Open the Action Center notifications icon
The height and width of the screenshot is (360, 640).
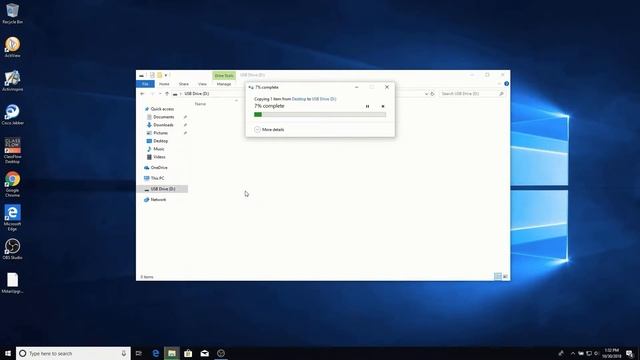pos(630,353)
